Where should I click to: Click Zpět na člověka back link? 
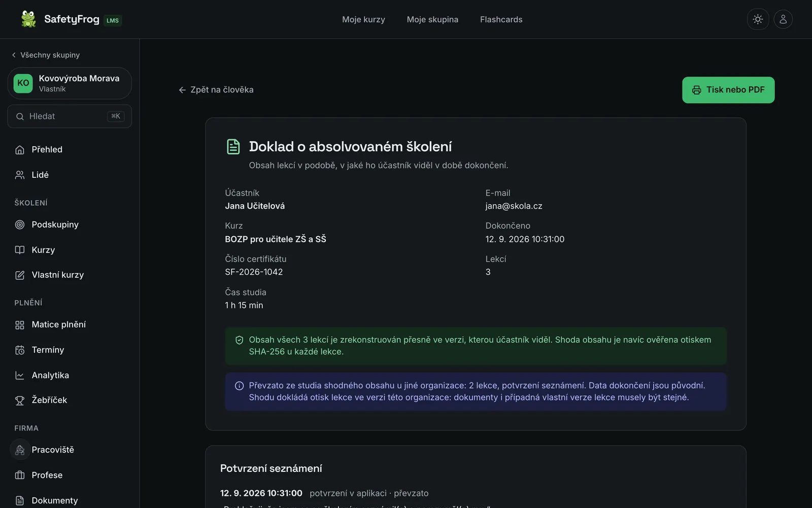pos(216,90)
